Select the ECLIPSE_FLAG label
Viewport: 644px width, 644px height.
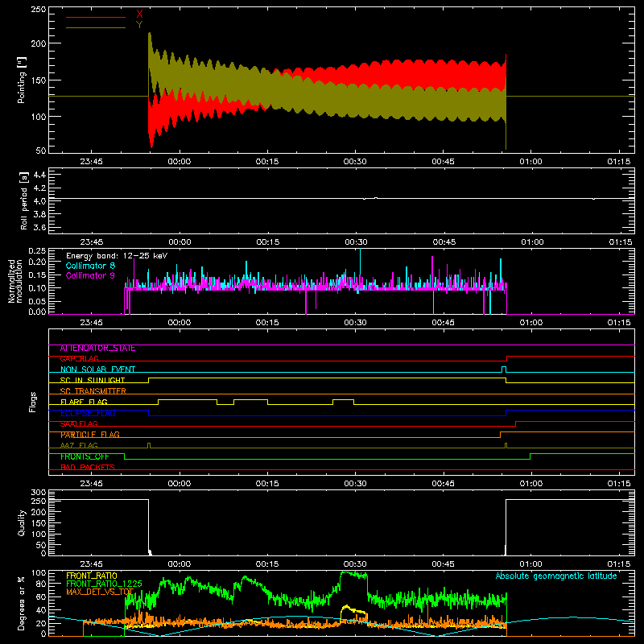pos(88,413)
